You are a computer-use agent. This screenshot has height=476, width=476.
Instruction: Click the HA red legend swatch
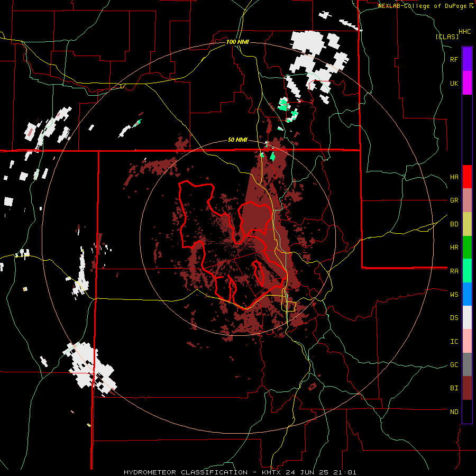[x=467, y=177]
